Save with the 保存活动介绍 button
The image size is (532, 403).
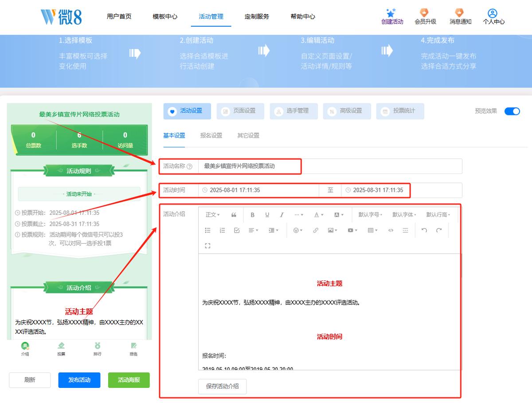pyautogui.click(x=223, y=386)
